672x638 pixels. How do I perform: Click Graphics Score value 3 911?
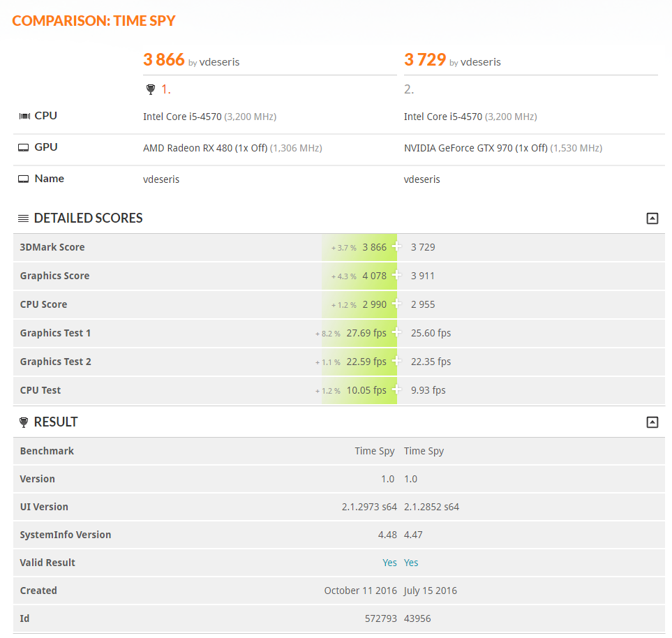click(x=423, y=276)
